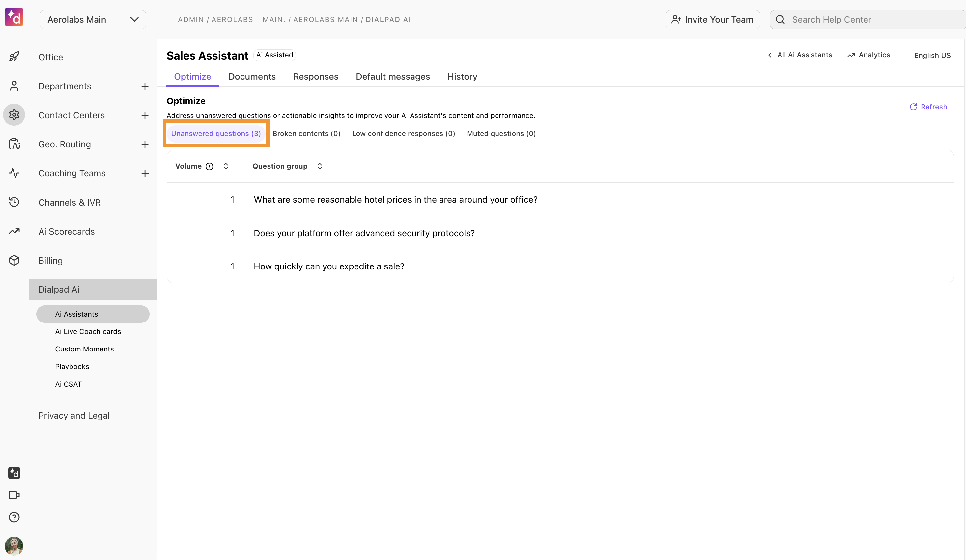This screenshot has height=560, width=966.
Task: Click the Refresh link
Action: coord(928,107)
